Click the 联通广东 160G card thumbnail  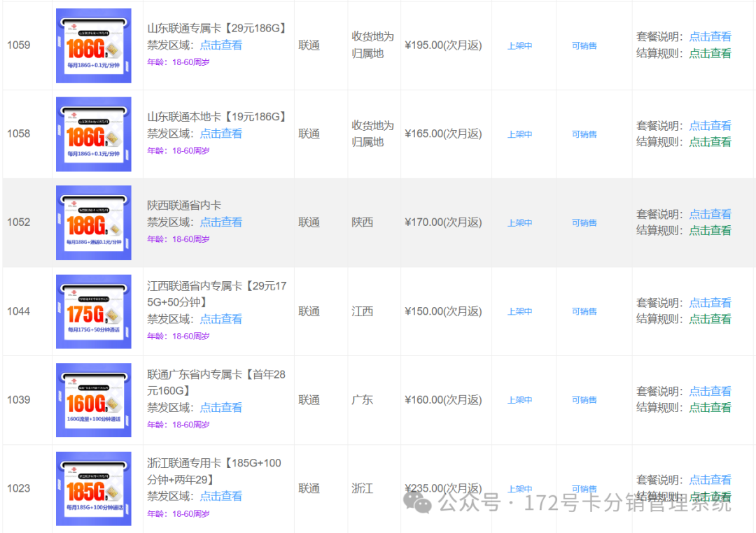94,400
